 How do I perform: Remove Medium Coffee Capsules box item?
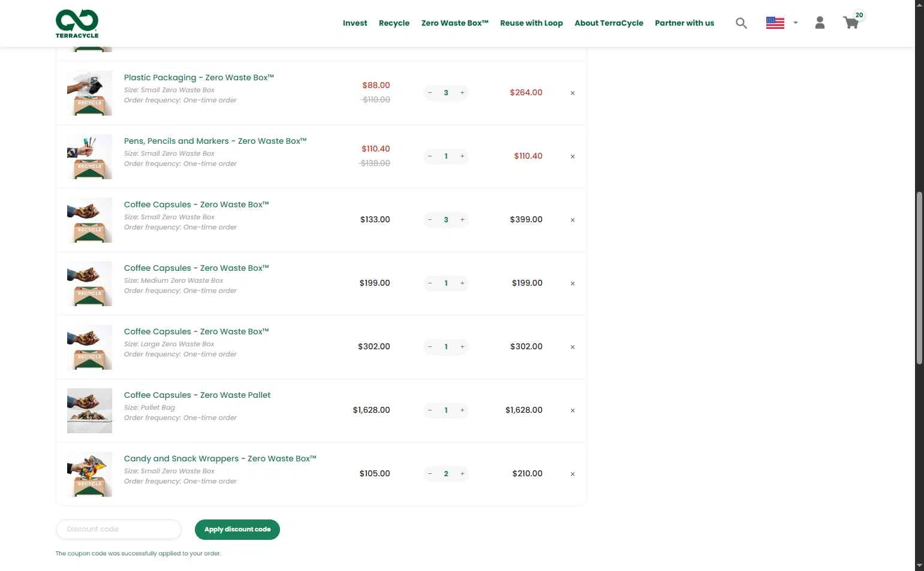click(573, 283)
